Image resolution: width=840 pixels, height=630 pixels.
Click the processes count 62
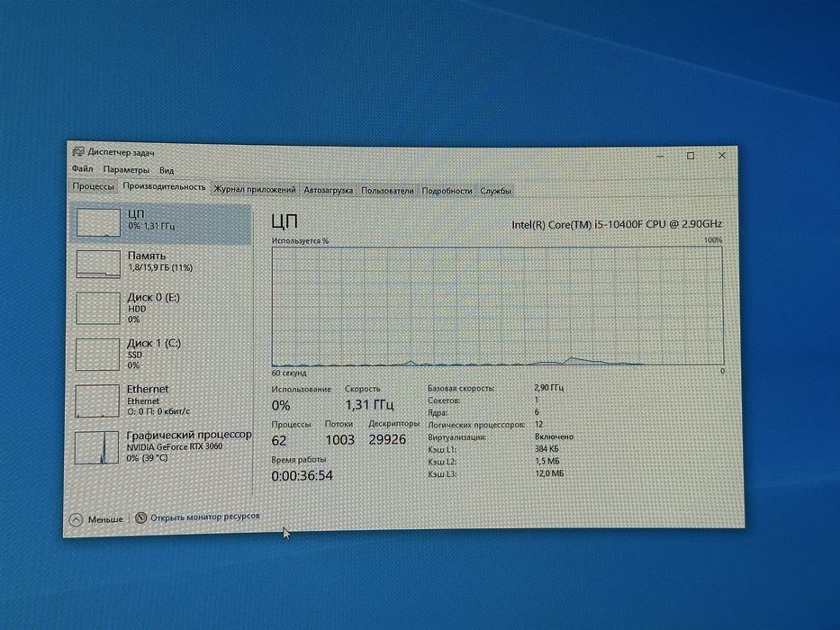pos(278,440)
